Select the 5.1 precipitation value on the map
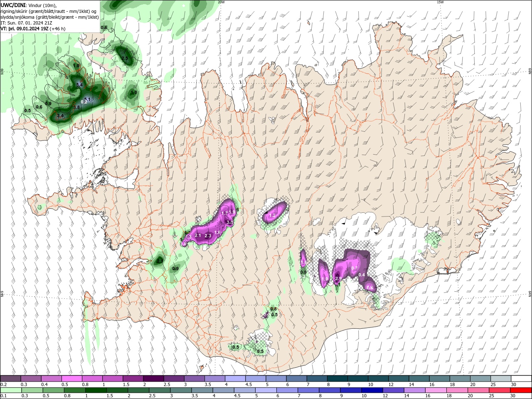The width and height of the screenshot is (532, 399). [87, 99]
